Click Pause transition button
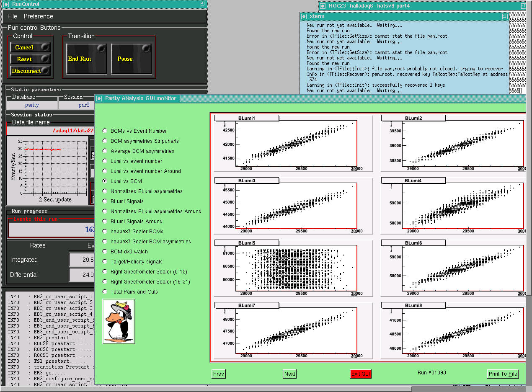The width and height of the screenshot is (532, 392). [x=131, y=59]
